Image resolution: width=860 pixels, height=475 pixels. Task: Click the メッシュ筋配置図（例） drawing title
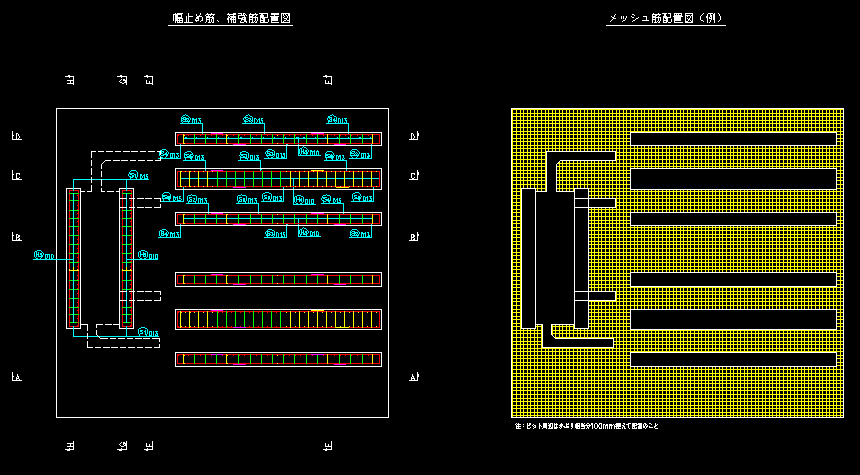tap(665, 19)
